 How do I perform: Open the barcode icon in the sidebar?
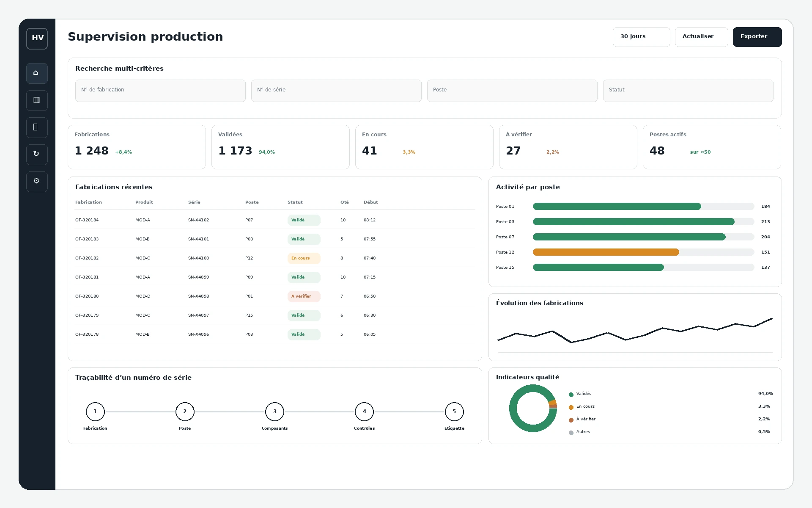(x=37, y=100)
